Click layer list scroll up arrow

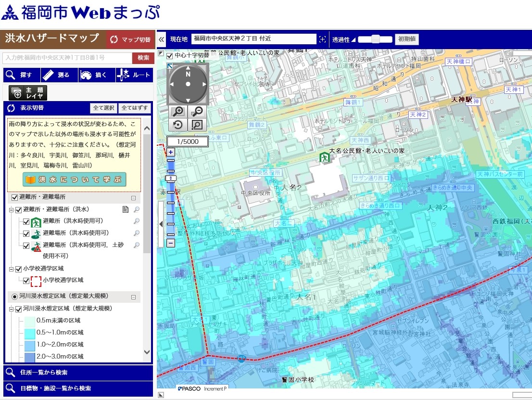pyautogui.click(x=147, y=129)
